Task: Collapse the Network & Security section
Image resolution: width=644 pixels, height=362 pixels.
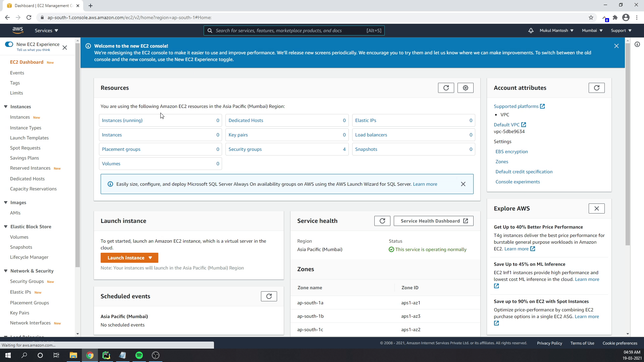Action: tap(6, 271)
